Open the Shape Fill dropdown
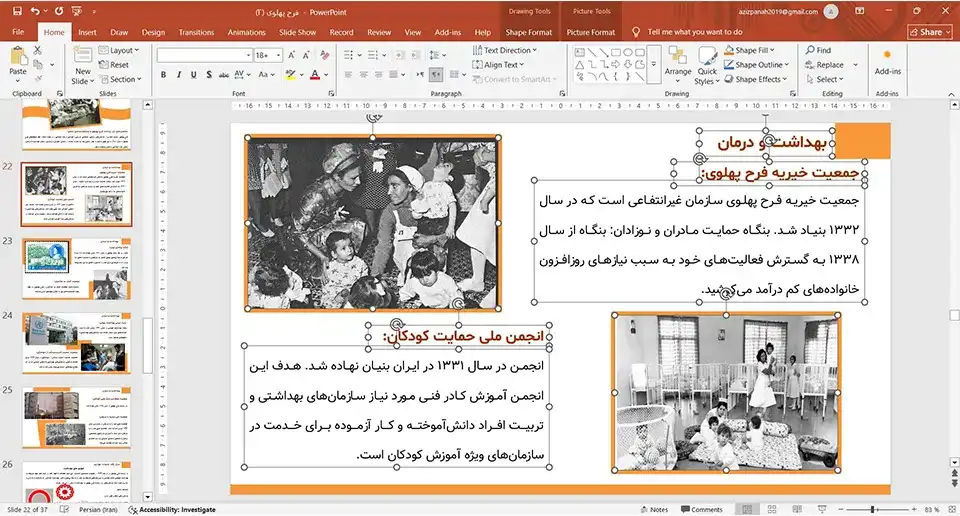 coord(750,50)
